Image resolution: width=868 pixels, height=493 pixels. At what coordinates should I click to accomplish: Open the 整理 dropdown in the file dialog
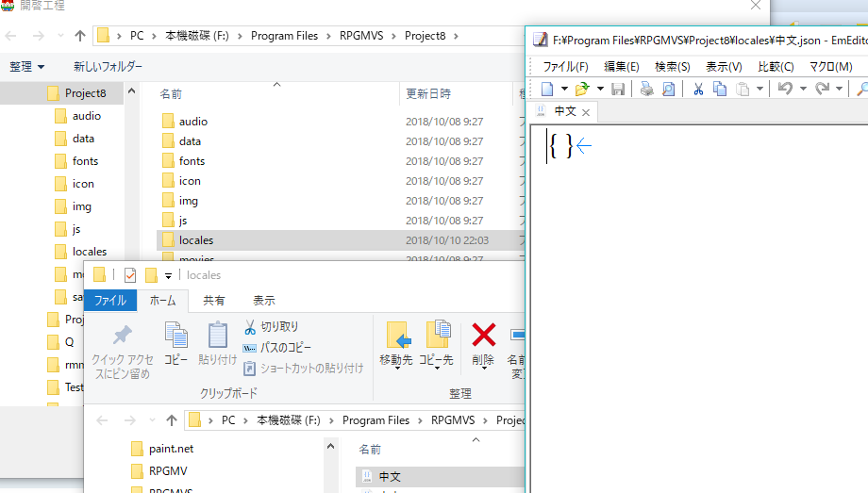click(x=26, y=67)
